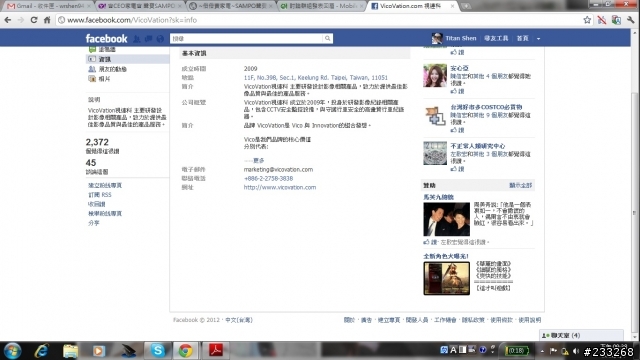640x360 pixels.
Task: Click the 45 talking about this count
Action: click(x=91, y=162)
